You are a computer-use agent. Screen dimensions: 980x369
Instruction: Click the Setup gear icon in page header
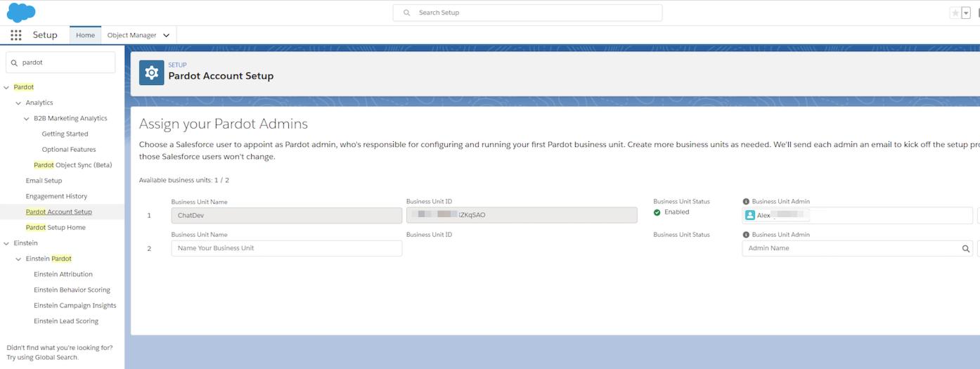(x=151, y=72)
